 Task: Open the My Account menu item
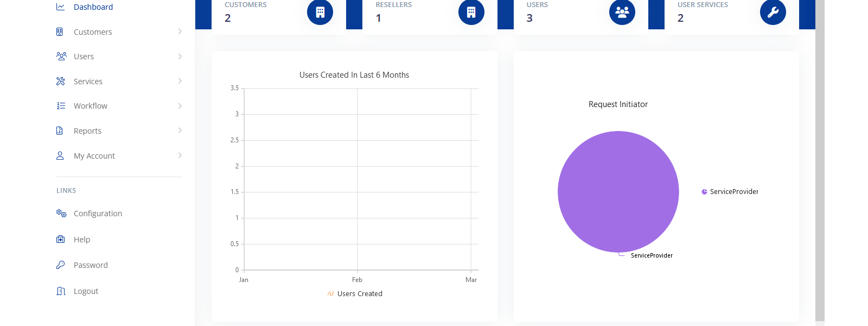[x=94, y=156]
